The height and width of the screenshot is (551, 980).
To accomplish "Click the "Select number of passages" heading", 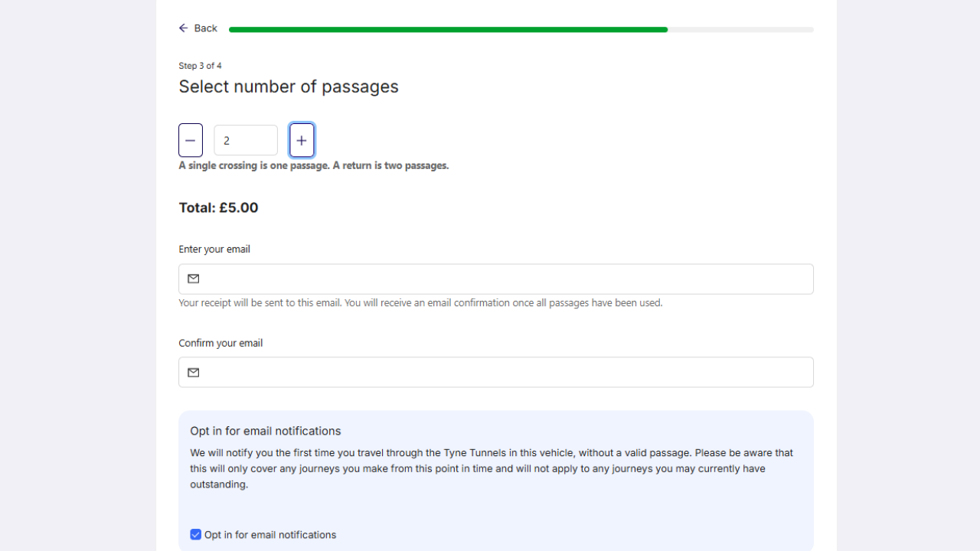I will (289, 86).
